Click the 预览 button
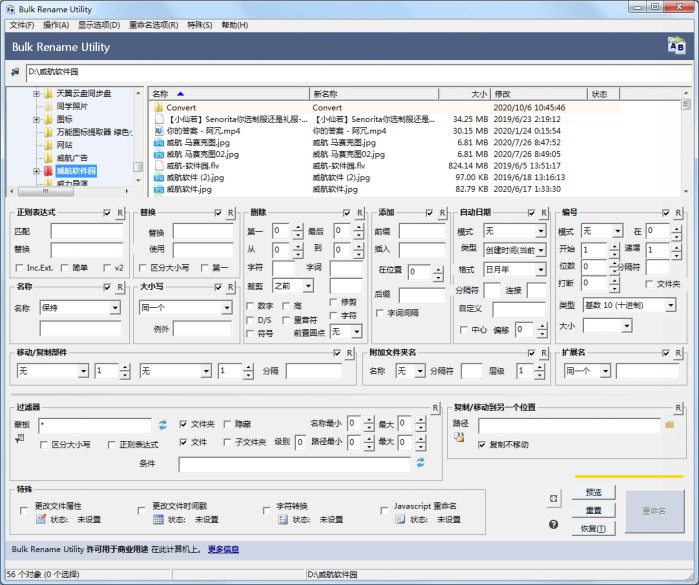699x585 pixels. pos(593,492)
